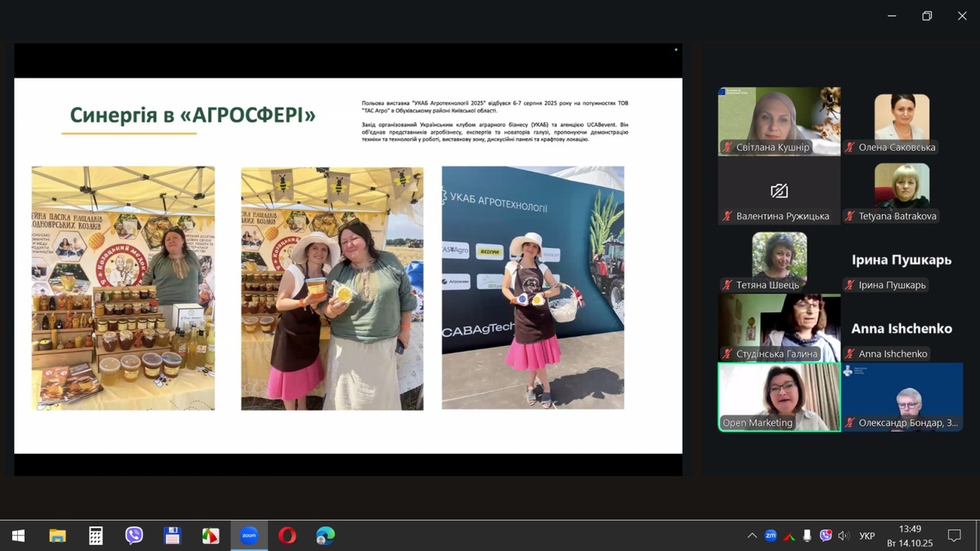Switch to the Zoom taskbar icon

(249, 535)
